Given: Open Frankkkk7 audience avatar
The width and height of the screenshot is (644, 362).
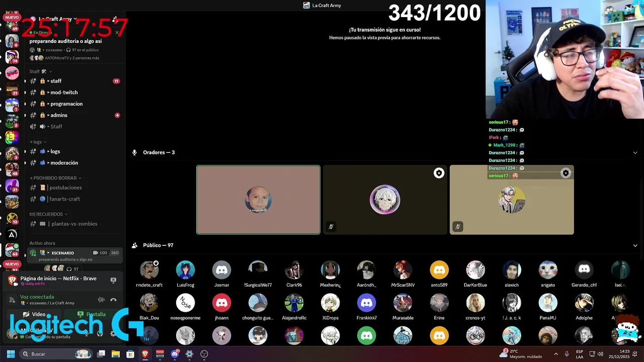Looking at the screenshot, I should [x=366, y=303].
